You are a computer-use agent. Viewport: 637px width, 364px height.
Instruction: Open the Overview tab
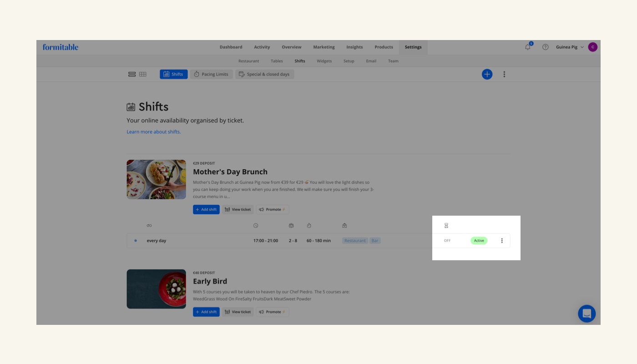[x=292, y=47]
